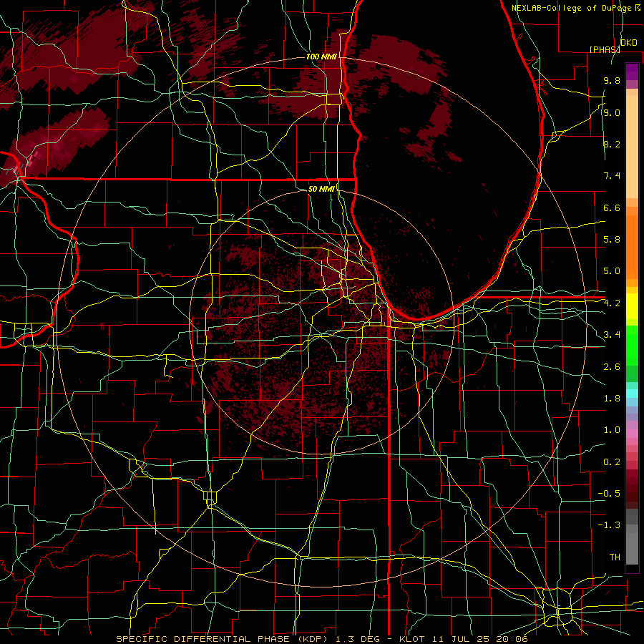The image size is (644, 644).
Task: Click the 0.2 value on the color scale
Action: coord(612,462)
